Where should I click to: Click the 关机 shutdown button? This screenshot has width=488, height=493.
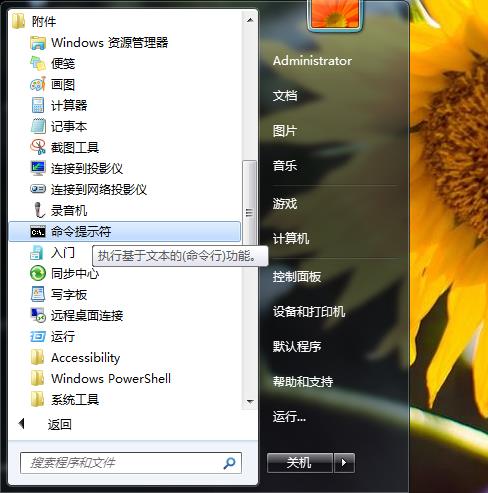pos(300,463)
